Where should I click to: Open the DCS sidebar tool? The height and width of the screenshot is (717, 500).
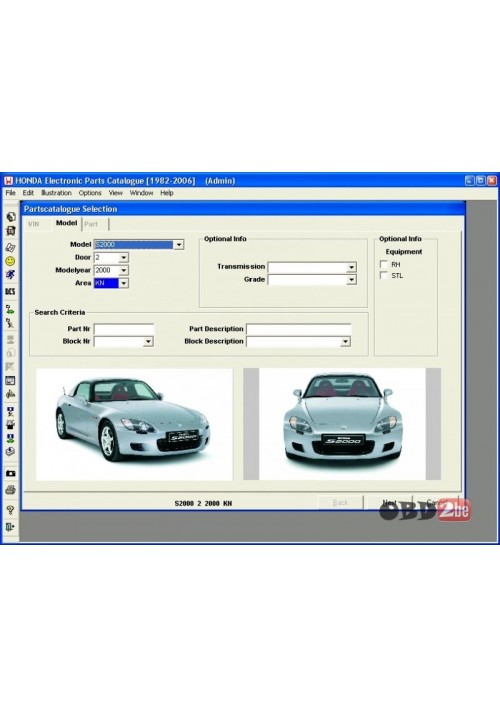(11, 291)
